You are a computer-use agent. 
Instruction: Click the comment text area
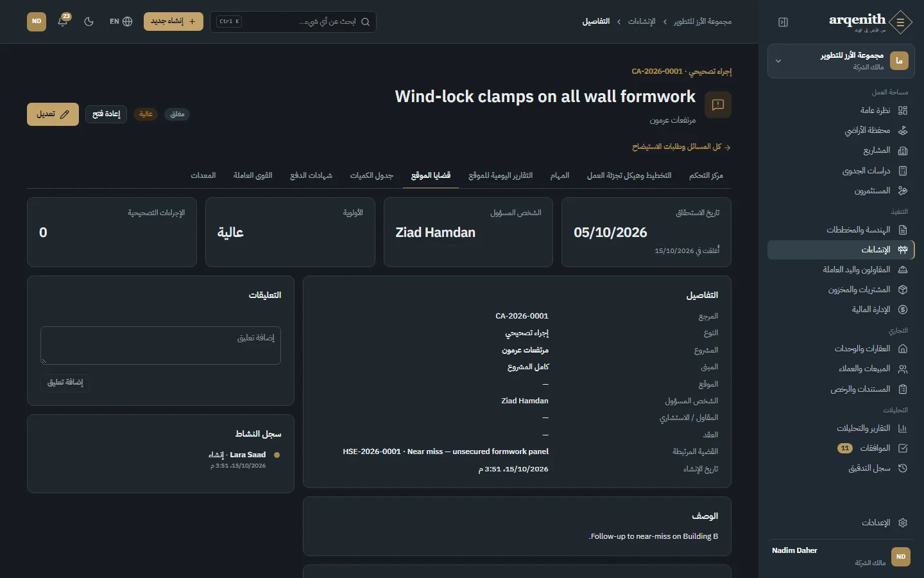pyautogui.click(x=160, y=346)
